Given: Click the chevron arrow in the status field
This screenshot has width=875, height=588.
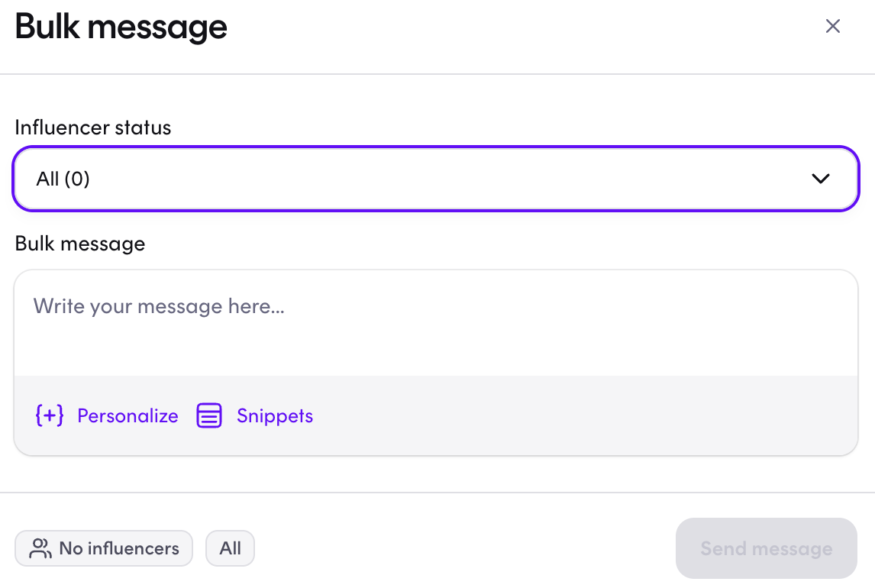Looking at the screenshot, I should 820,179.
